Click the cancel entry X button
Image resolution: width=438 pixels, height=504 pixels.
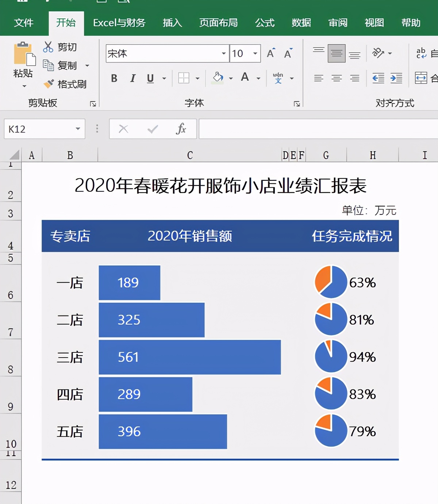click(x=123, y=129)
